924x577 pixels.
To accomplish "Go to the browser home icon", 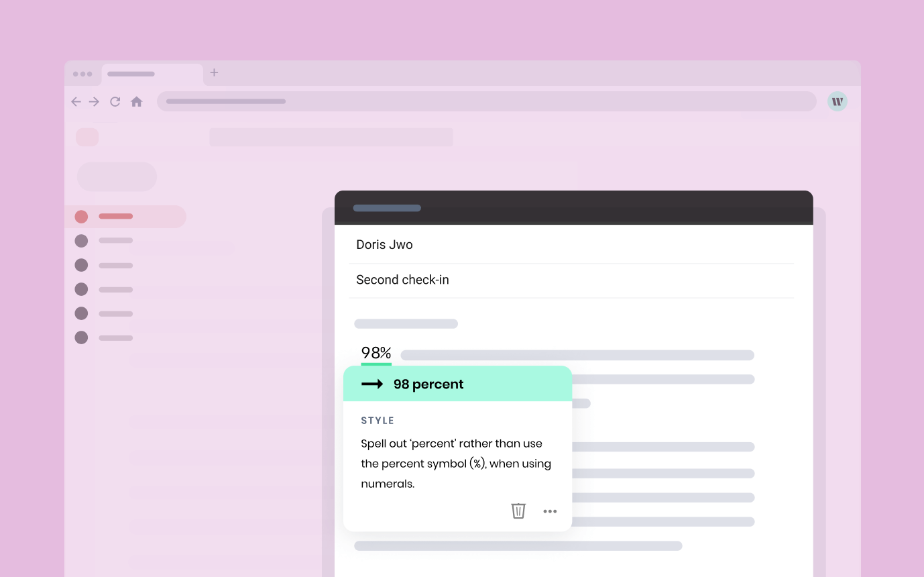I will coord(137,101).
